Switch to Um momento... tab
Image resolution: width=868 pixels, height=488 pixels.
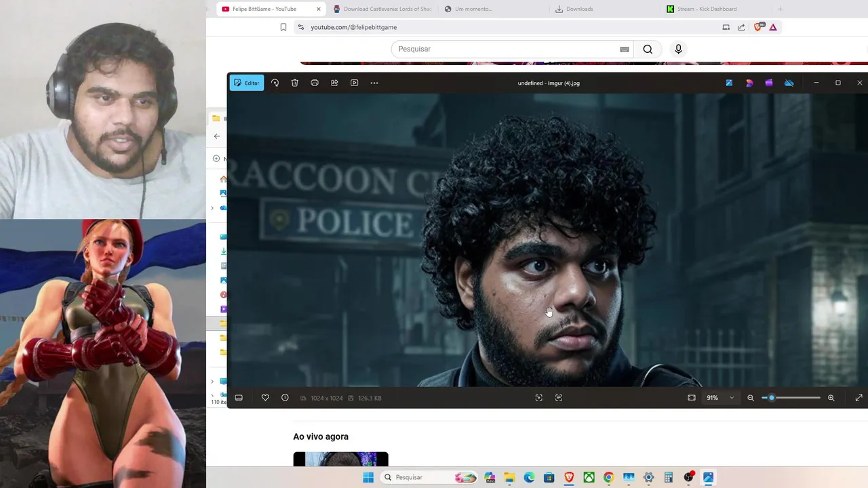click(x=473, y=9)
